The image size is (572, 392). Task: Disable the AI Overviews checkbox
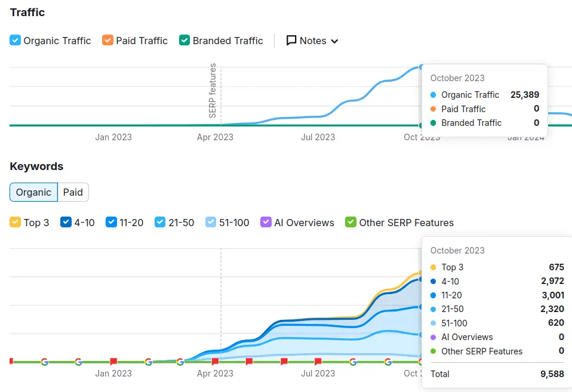(x=266, y=223)
